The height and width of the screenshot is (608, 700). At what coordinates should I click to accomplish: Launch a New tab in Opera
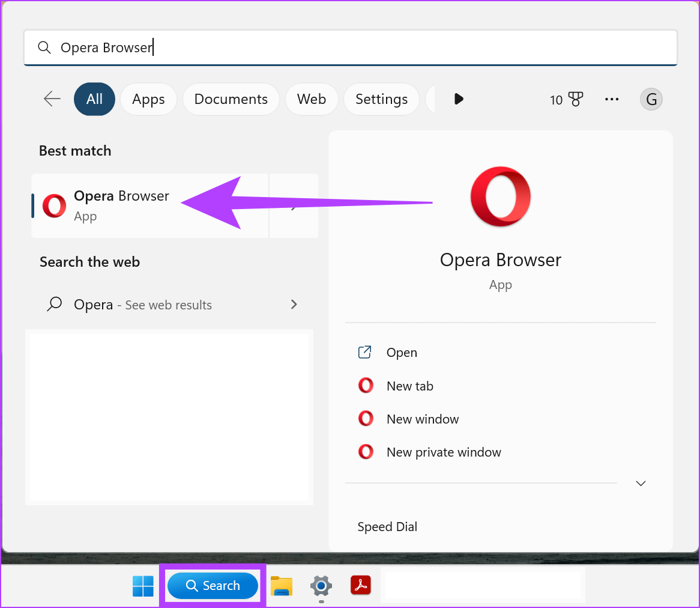click(x=409, y=386)
